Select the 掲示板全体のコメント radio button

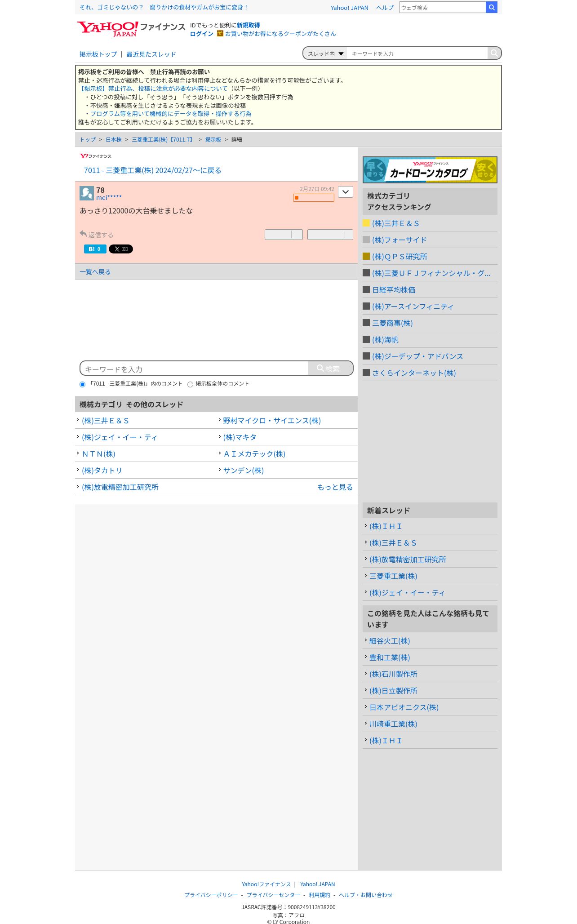click(x=190, y=384)
